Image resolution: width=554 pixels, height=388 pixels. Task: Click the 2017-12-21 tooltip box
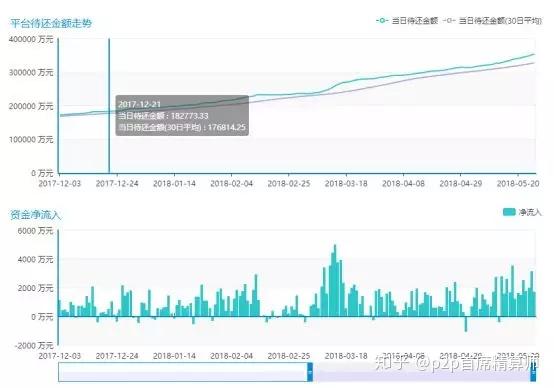(x=182, y=116)
